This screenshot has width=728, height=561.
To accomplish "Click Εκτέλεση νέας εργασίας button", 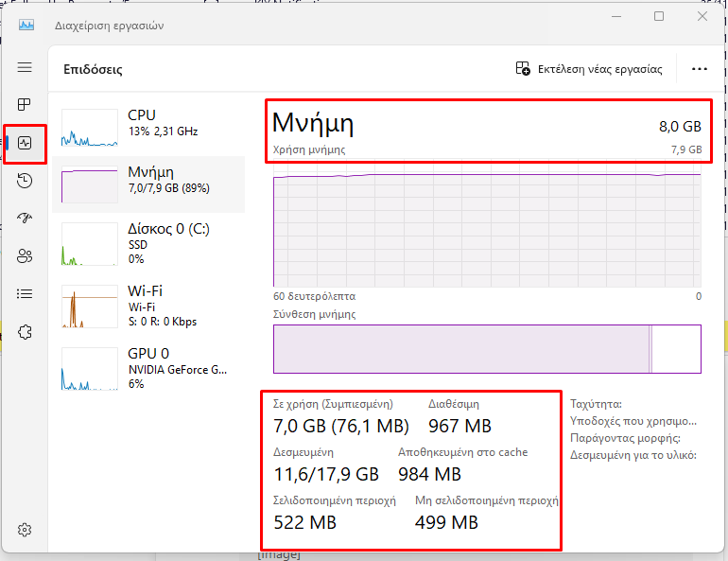I will (588, 69).
